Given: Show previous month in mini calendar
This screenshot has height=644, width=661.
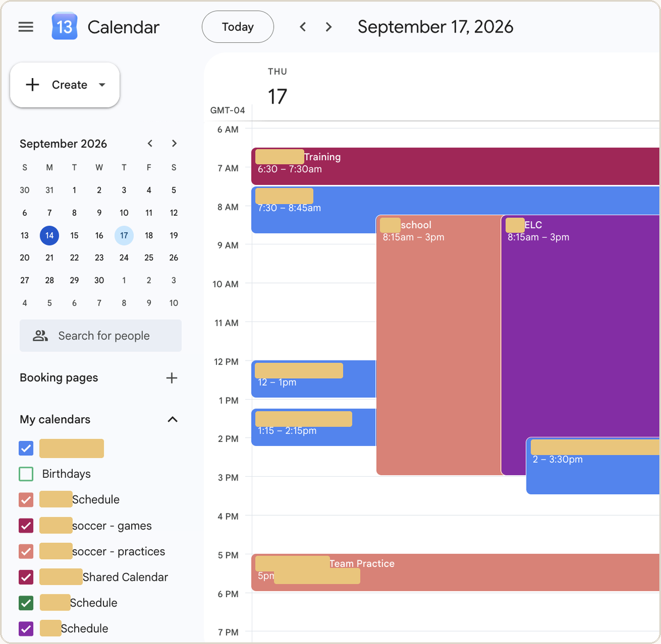Looking at the screenshot, I should coord(150,144).
